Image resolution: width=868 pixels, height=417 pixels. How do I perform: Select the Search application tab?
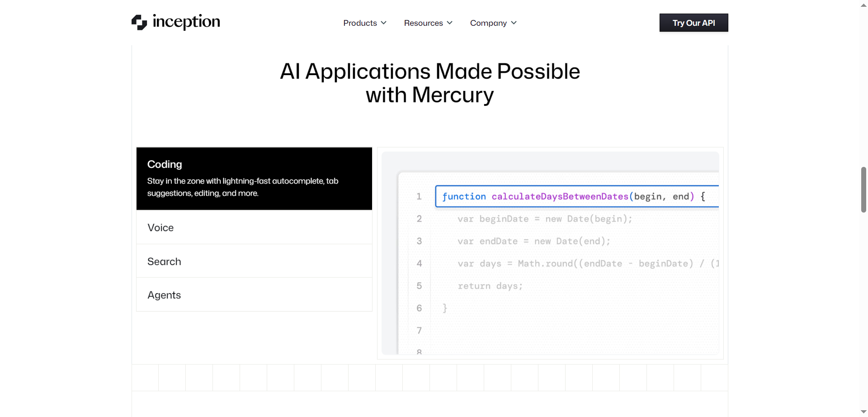point(254,261)
